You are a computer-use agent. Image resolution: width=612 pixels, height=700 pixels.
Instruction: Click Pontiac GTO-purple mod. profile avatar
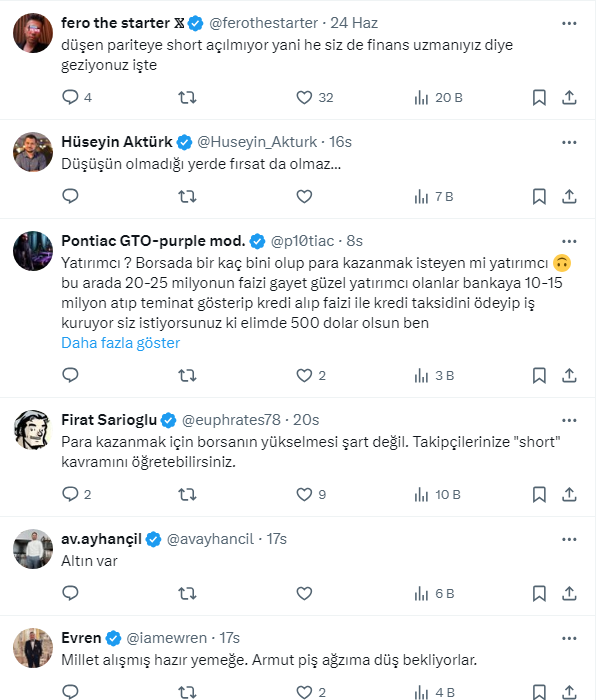click(33, 251)
